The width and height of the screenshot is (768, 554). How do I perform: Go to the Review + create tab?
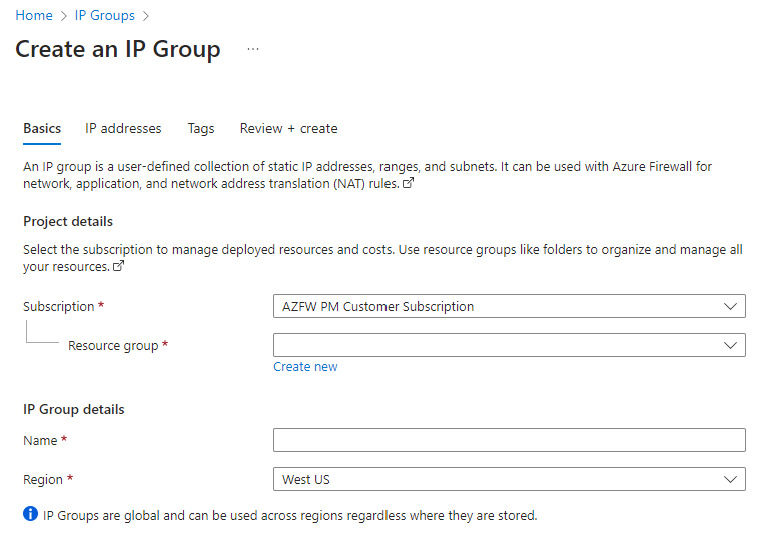tap(288, 128)
